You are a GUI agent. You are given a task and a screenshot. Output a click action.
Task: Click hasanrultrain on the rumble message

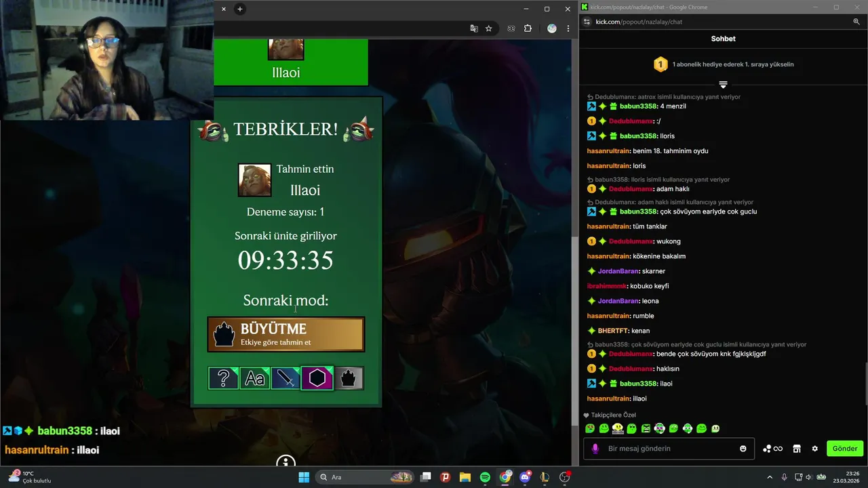coord(608,316)
